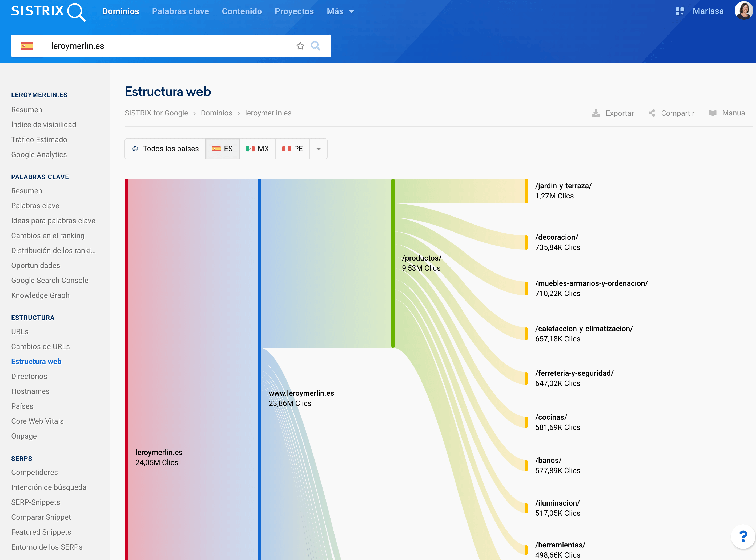
Task: Select Todos los países filter
Action: 165,149
